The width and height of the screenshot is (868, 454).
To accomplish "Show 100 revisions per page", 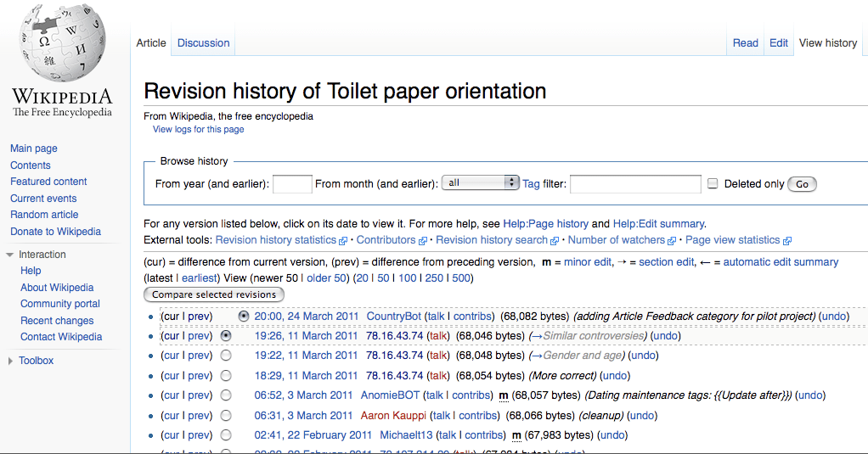I will (408, 278).
